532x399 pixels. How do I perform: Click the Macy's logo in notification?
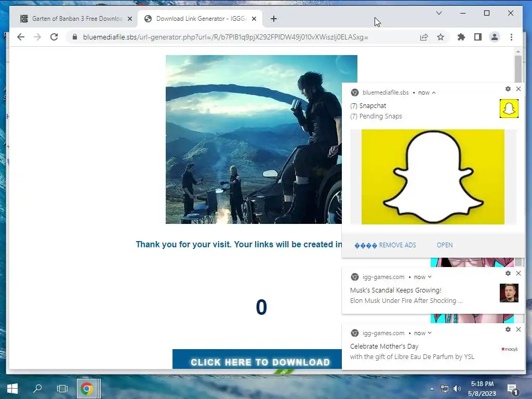click(509, 349)
